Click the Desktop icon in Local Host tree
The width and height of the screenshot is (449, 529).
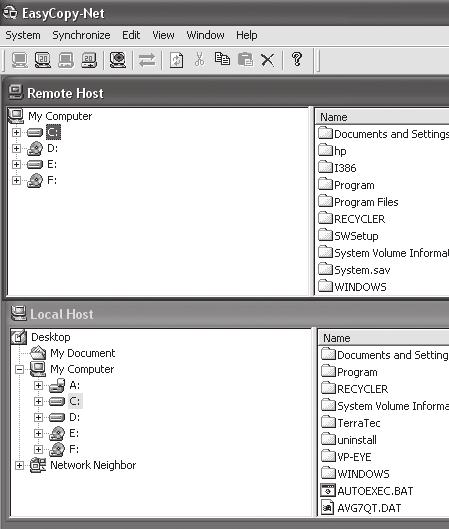point(19,337)
